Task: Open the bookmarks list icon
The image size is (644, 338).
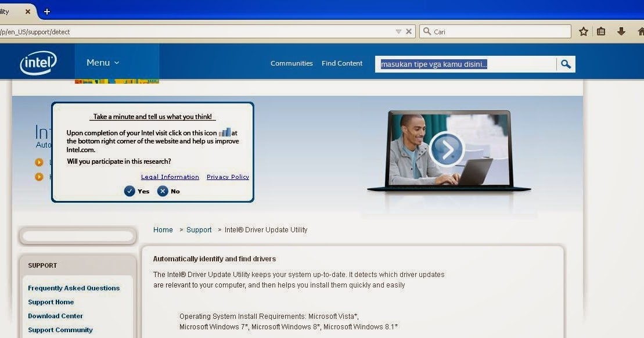Action: pyautogui.click(x=601, y=31)
